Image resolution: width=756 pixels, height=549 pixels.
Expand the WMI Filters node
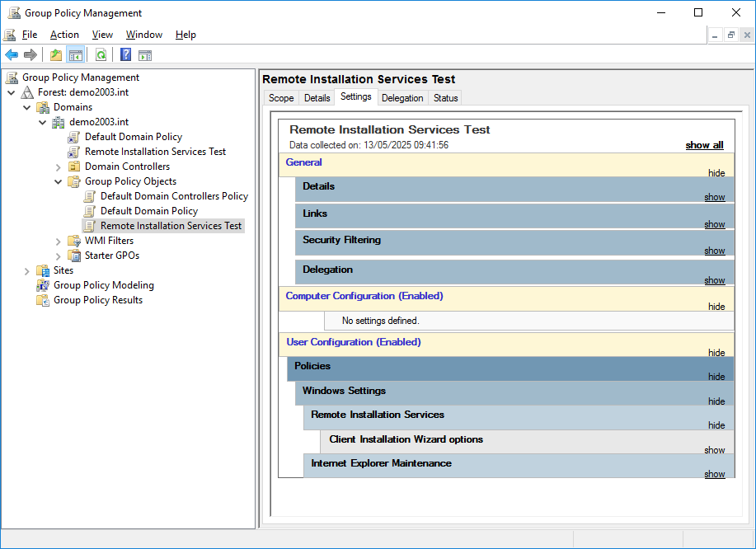(x=59, y=241)
